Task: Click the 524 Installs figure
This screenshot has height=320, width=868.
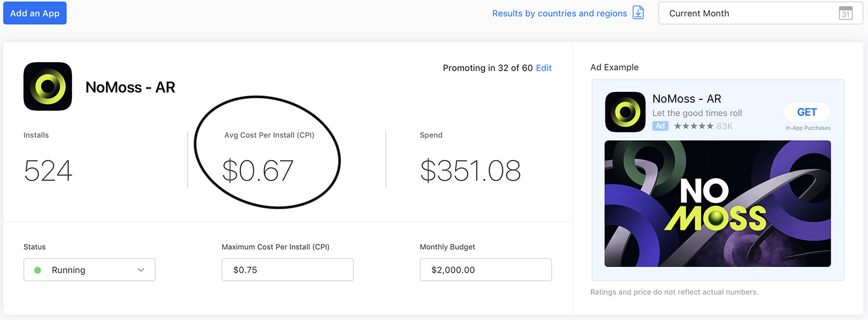Action: pyautogui.click(x=48, y=170)
